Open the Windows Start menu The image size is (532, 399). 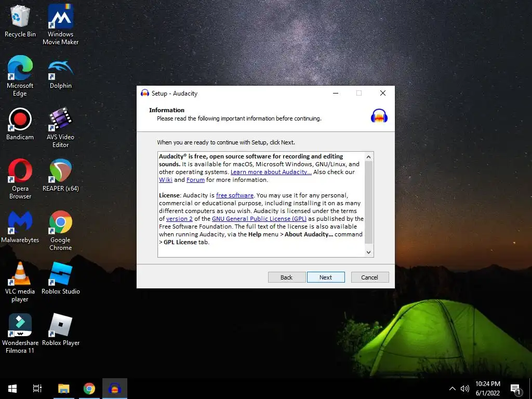[x=12, y=389]
